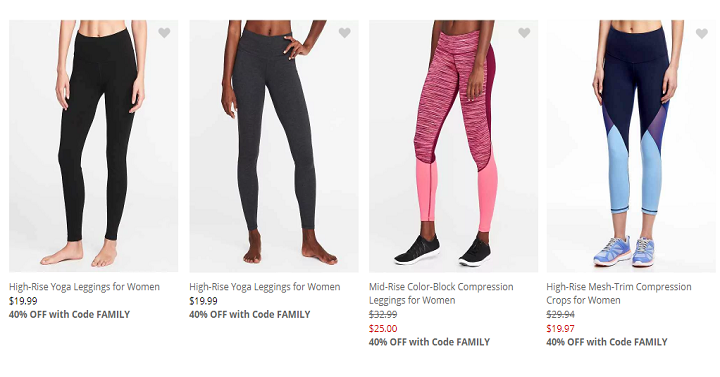
Task: Favorite the black High-Rise Yoga Leggings heart
Action: [164, 33]
